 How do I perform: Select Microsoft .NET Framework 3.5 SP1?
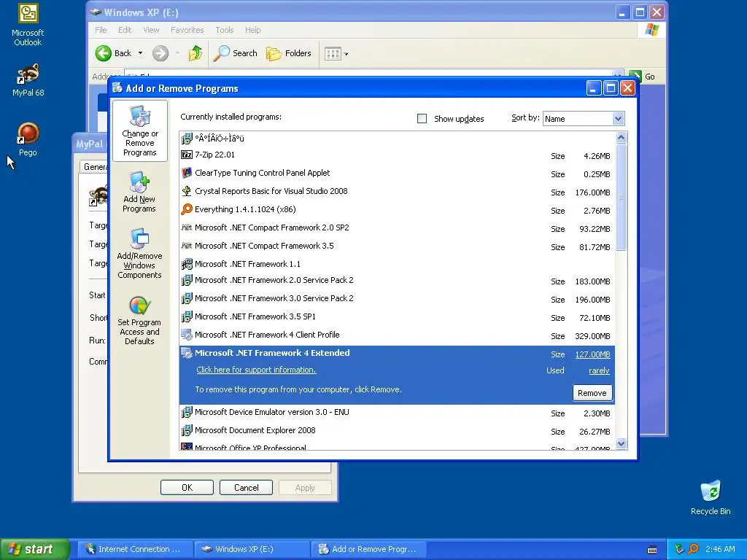[397, 316]
